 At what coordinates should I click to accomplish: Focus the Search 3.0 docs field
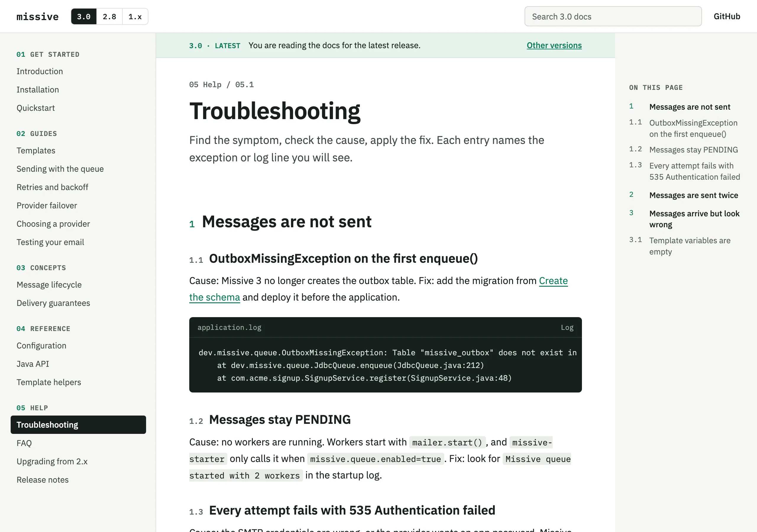[613, 17]
